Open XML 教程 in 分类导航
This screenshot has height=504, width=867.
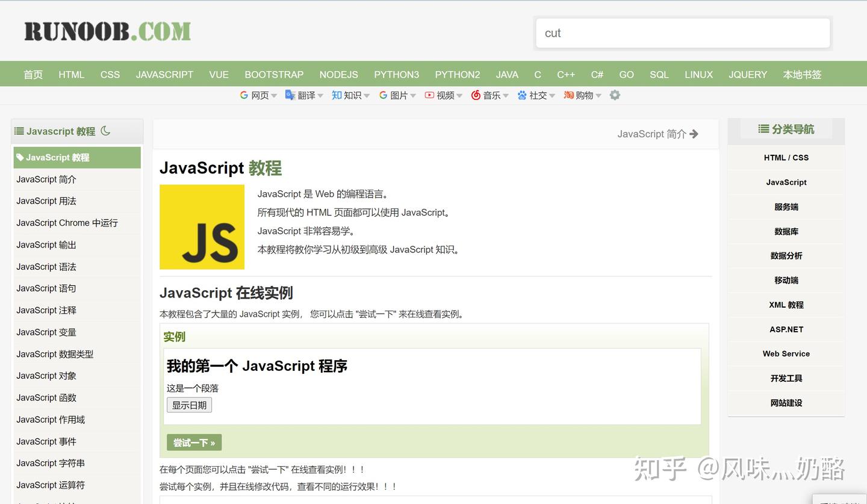[x=786, y=305]
